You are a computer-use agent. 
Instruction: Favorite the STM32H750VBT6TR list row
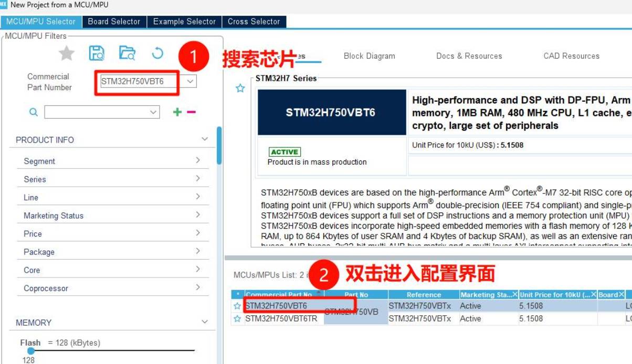pyautogui.click(x=237, y=318)
